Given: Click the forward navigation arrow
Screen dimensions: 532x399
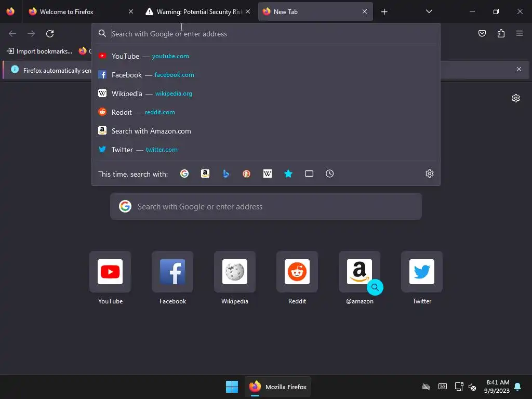Looking at the screenshot, I should [x=31, y=34].
